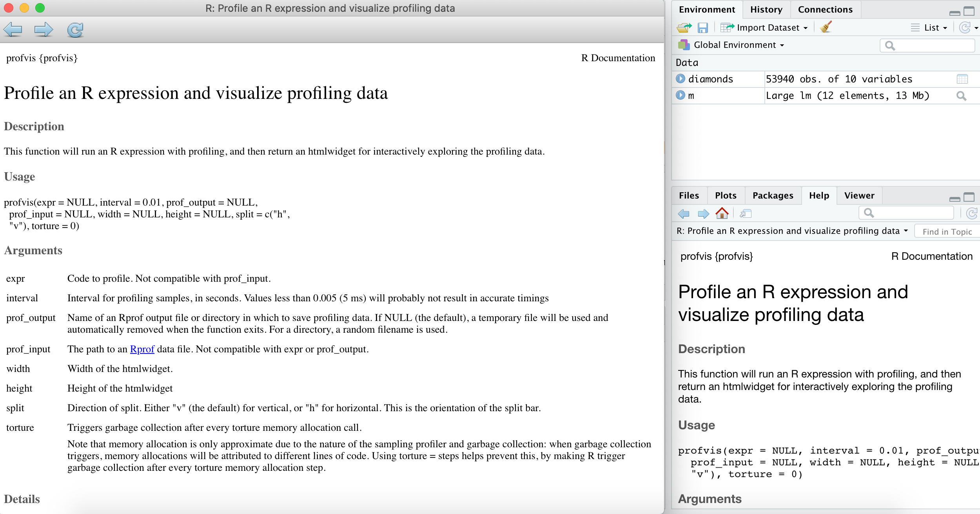
Task: Expand the diamonds data frame entry
Action: 681,79
